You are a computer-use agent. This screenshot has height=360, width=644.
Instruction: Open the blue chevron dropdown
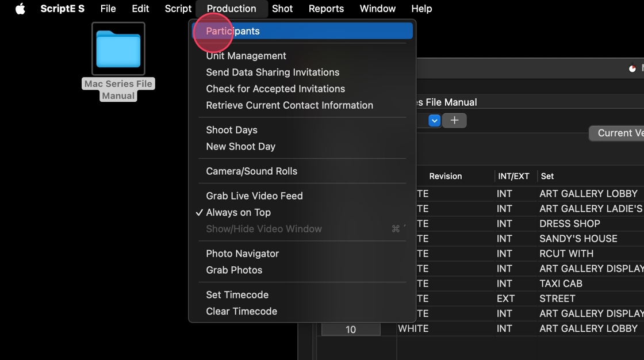435,120
